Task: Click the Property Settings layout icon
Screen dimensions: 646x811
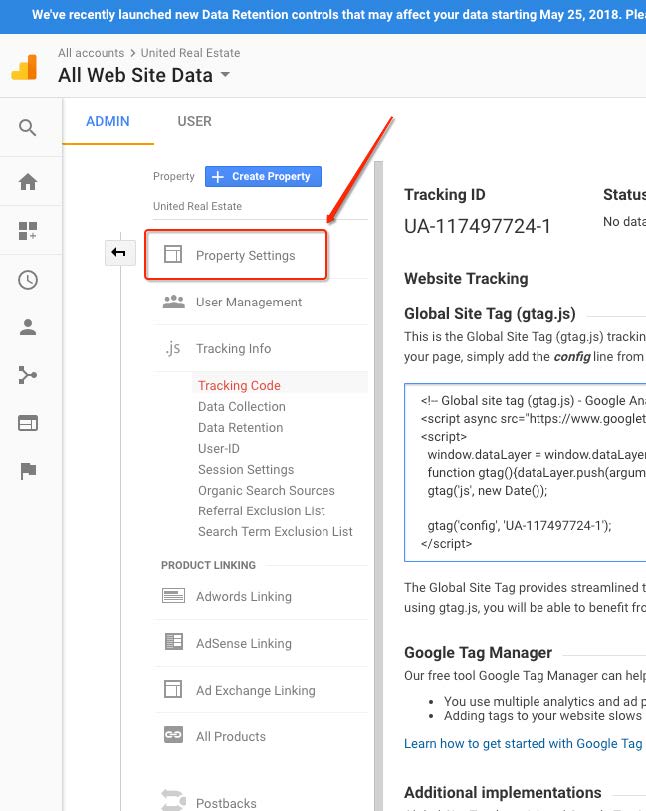Action: [x=173, y=254]
